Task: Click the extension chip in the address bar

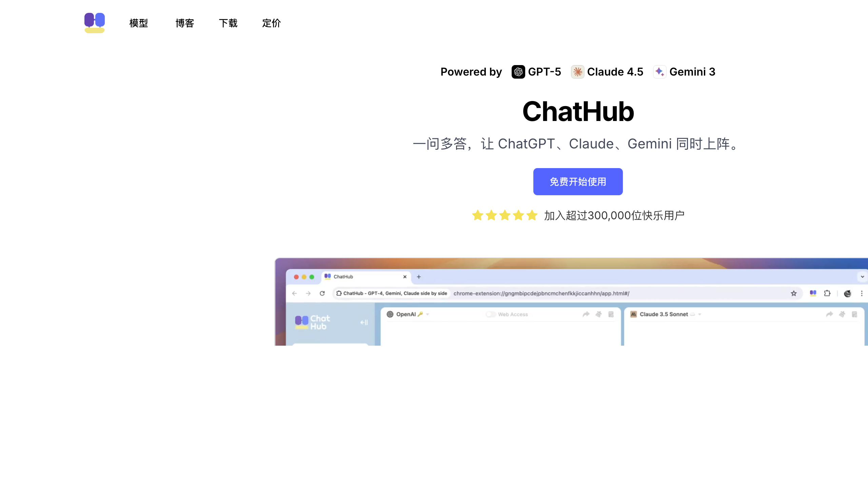Action: [x=392, y=293]
